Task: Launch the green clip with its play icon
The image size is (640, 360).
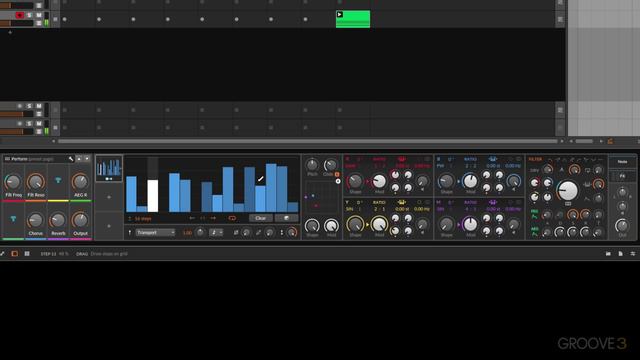Action: [x=339, y=14]
